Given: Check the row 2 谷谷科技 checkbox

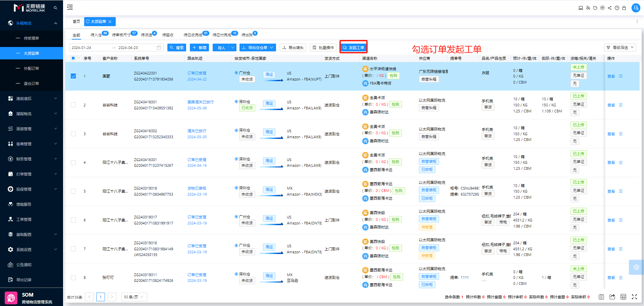Looking at the screenshot, I should (73, 105).
